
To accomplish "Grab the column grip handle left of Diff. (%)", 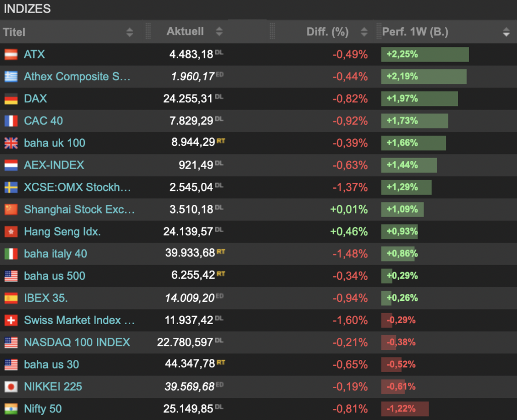I will 272,31.
